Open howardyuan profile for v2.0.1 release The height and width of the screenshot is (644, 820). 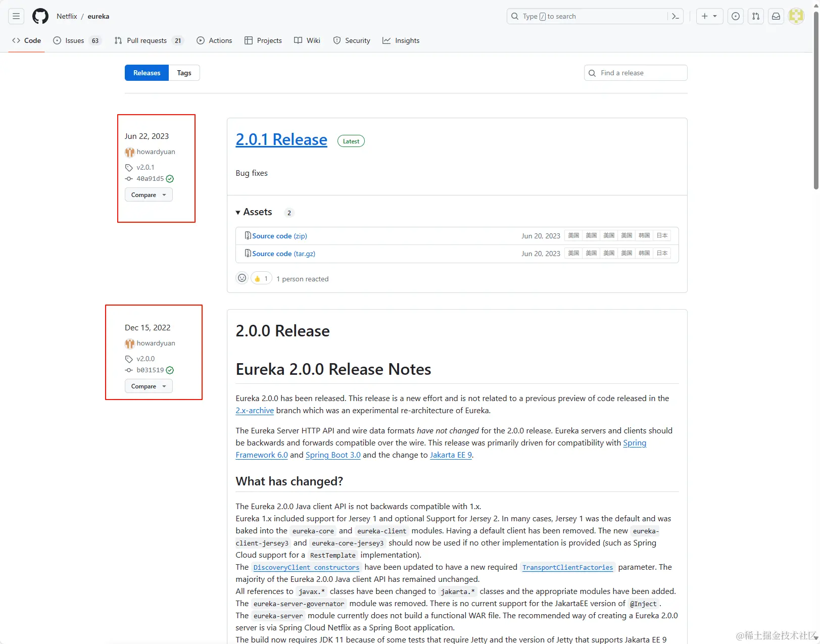coord(156,152)
